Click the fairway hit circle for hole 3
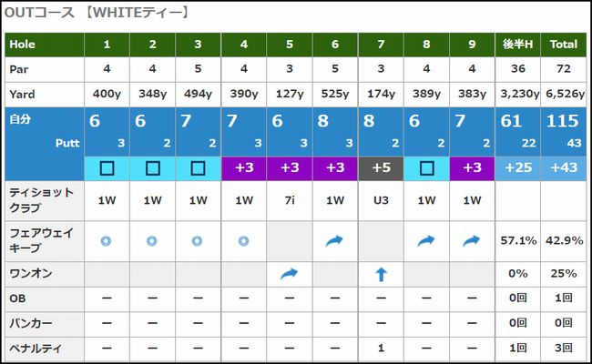The height and width of the screenshot is (364, 592). coord(197,240)
